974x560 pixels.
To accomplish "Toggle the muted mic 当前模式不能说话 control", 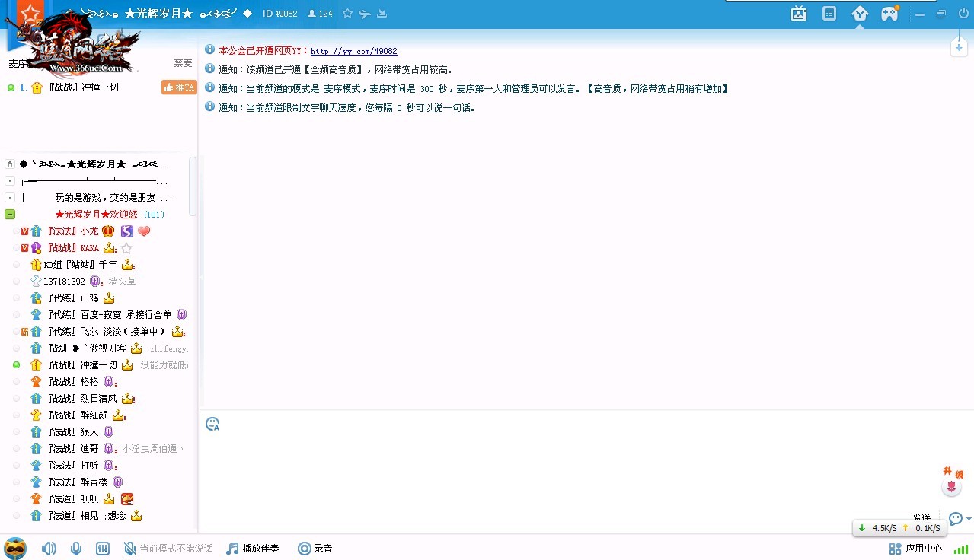I will (168, 549).
